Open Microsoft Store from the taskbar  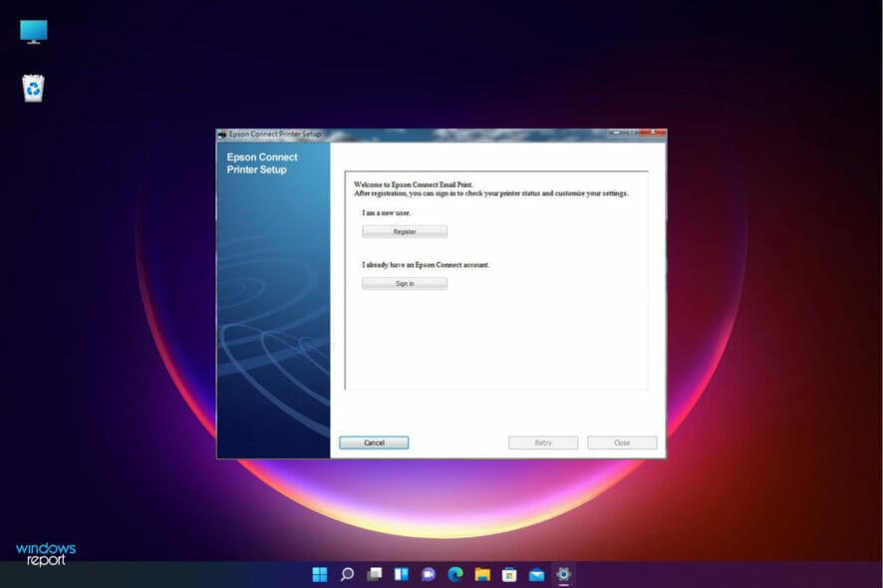[x=509, y=574]
